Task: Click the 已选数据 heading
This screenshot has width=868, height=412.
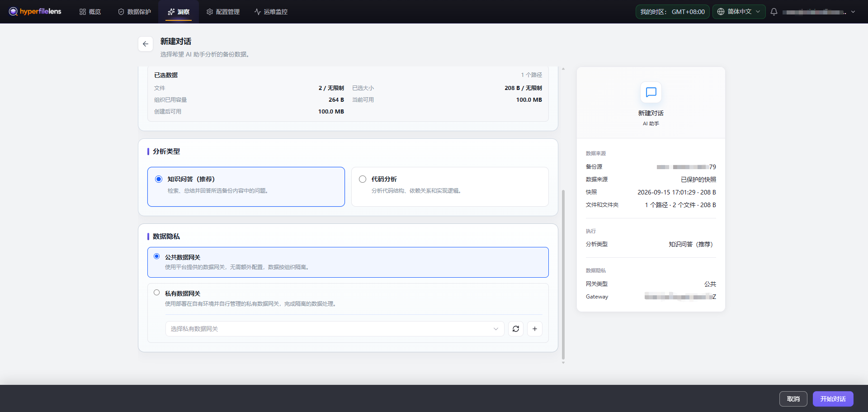Action: pyautogui.click(x=166, y=75)
